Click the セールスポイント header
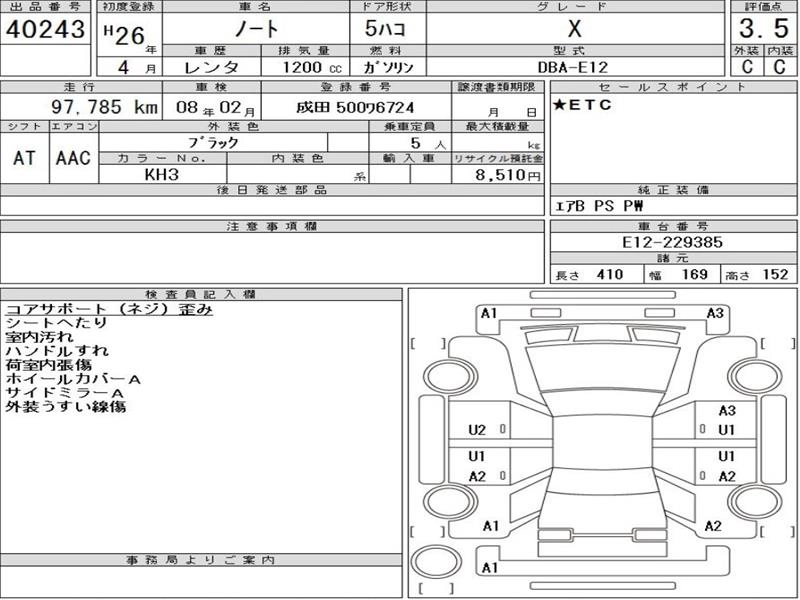This screenshot has height=600, width=800. coord(672,87)
